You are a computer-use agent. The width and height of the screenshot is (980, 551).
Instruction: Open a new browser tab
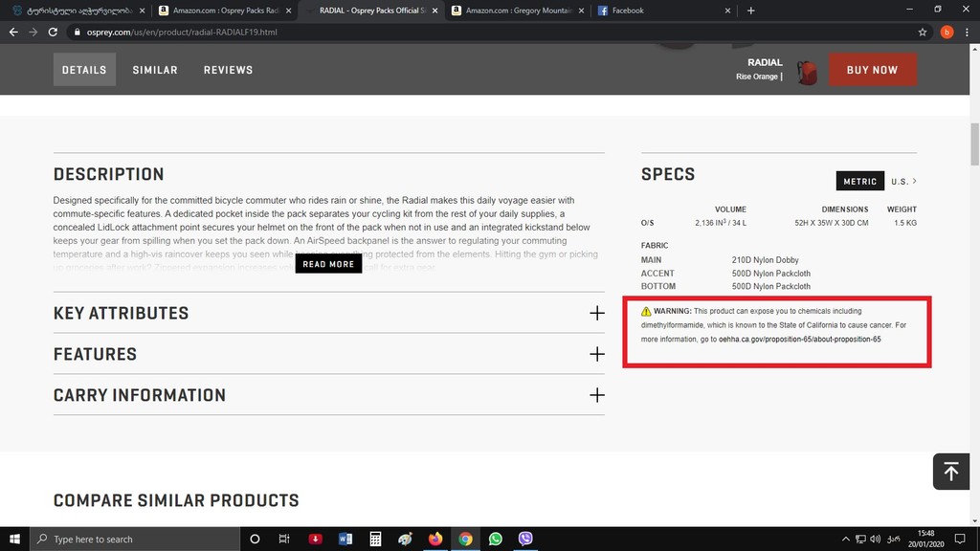750,11
